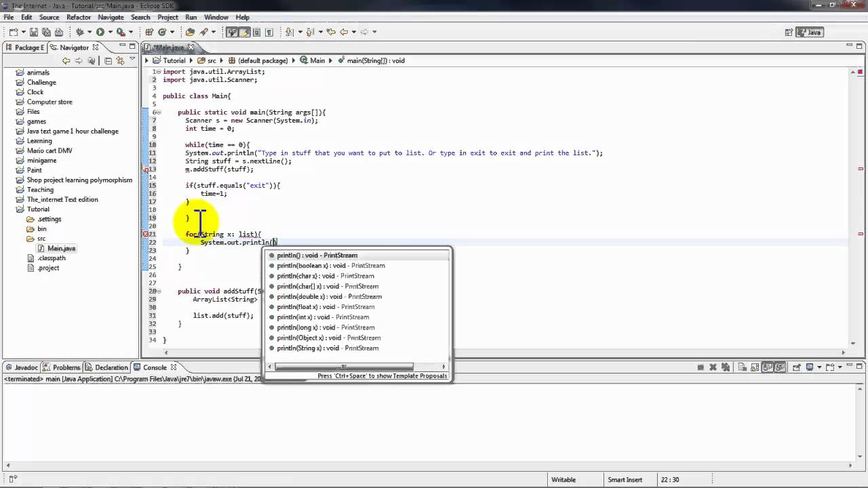Close the Main.java editor tab
Image resolution: width=868 pixels, height=488 pixels.
(191, 47)
